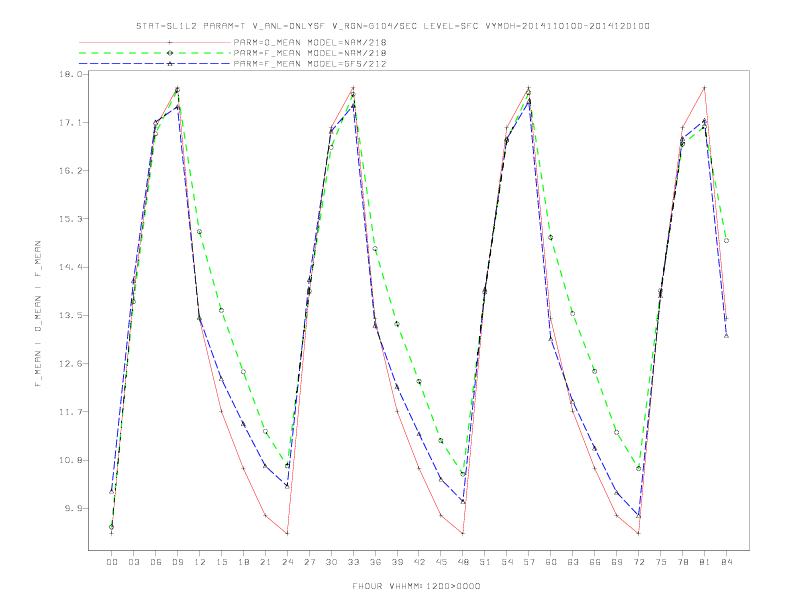The image size is (792, 612).
Task: Click y-axis tick value 13.5
Action: [70, 316]
